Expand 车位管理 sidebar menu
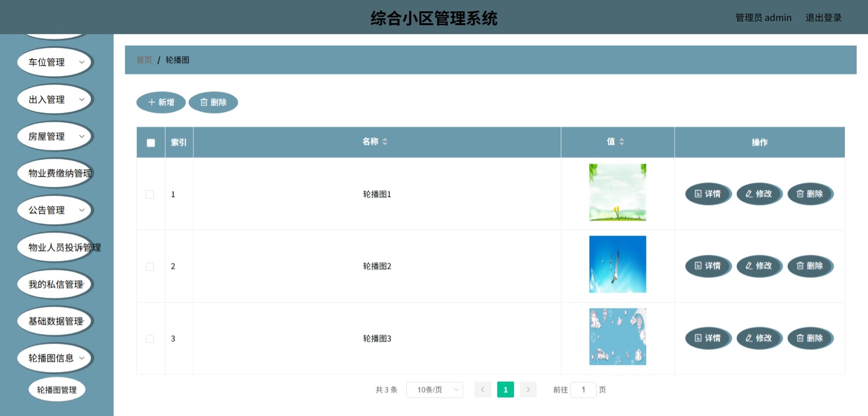 55,62
